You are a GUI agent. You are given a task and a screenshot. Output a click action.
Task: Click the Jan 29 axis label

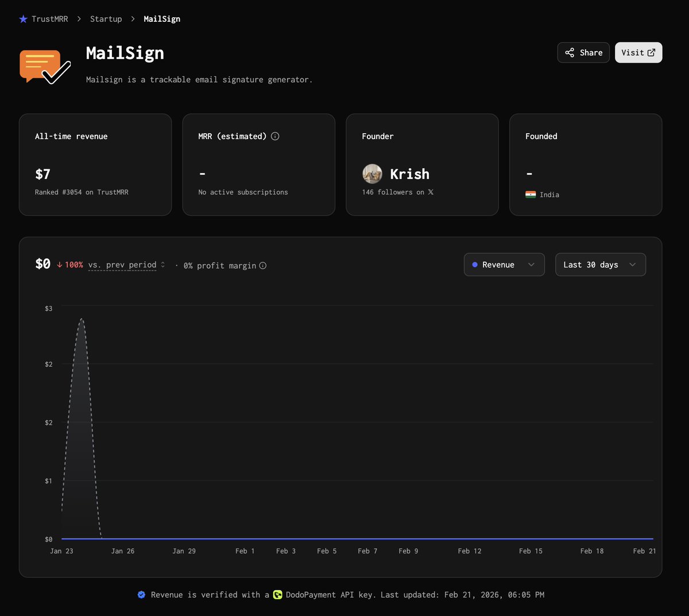[184, 551]
